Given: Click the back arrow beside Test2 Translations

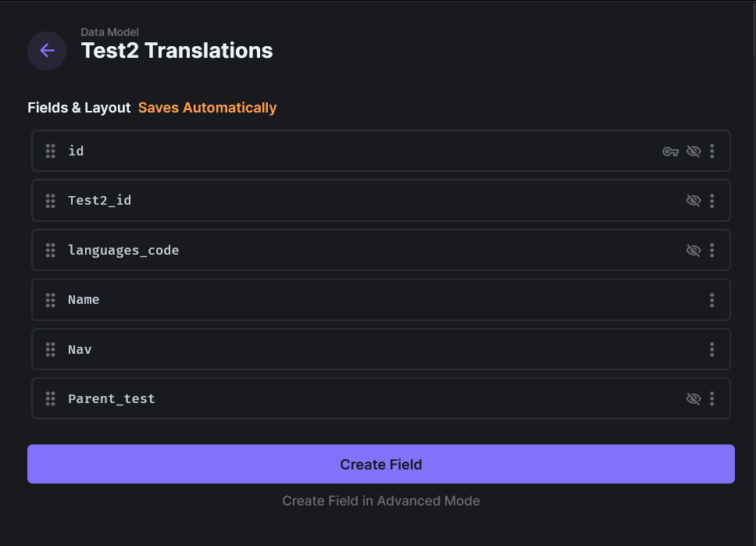Looking at the screenshot, I should (46, 50).
